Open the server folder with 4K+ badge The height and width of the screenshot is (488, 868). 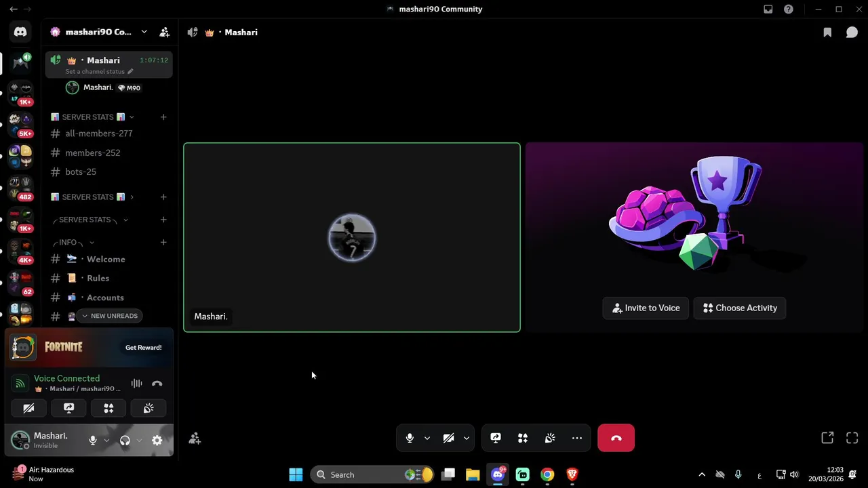click(x=20, y=251)
